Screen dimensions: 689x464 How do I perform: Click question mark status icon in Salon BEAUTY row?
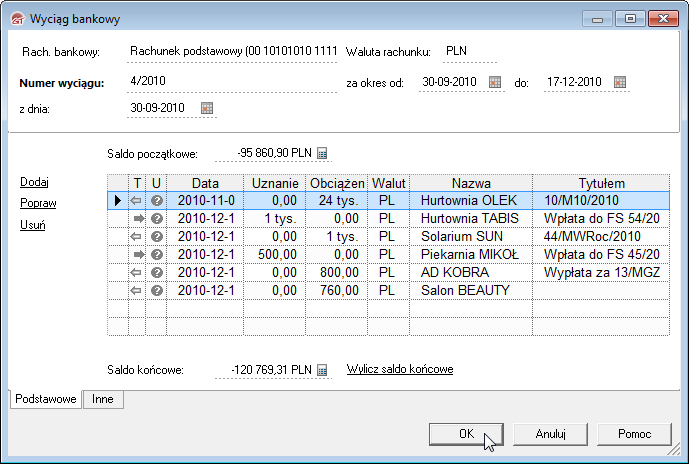point(156,290)
